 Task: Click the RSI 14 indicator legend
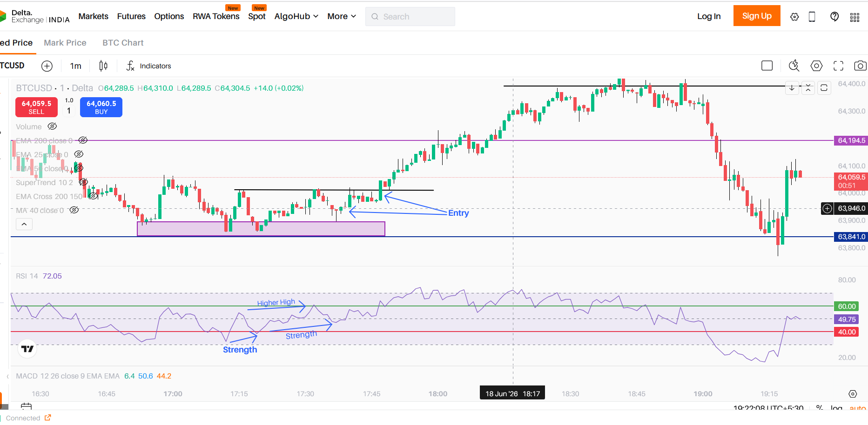coord(27,276)
